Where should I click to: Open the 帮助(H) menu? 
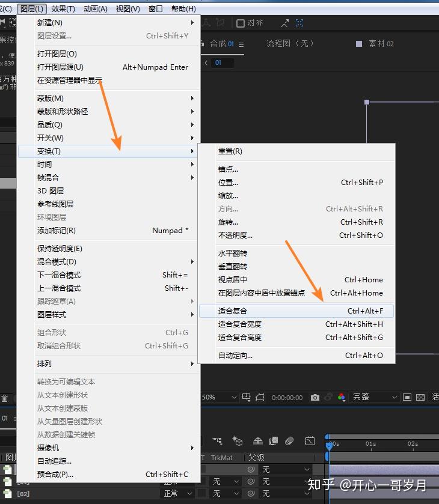183,8
